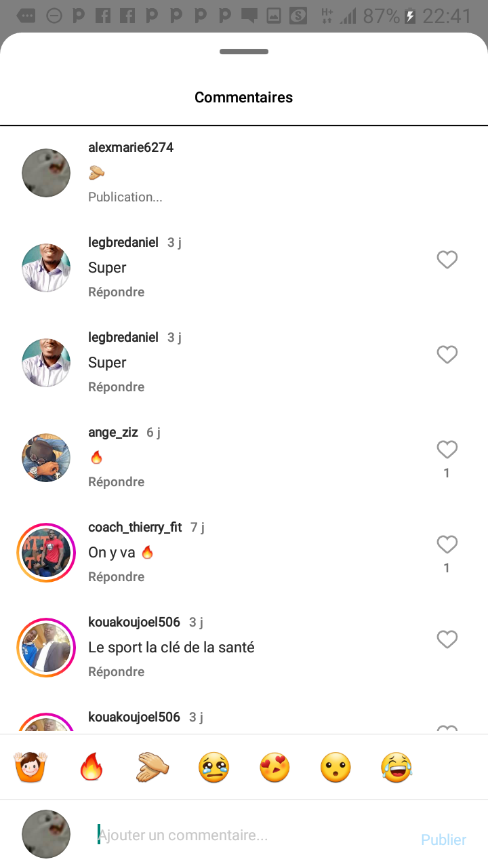Reply to 'Le sport la clé de la santé'

coord(116,672)
